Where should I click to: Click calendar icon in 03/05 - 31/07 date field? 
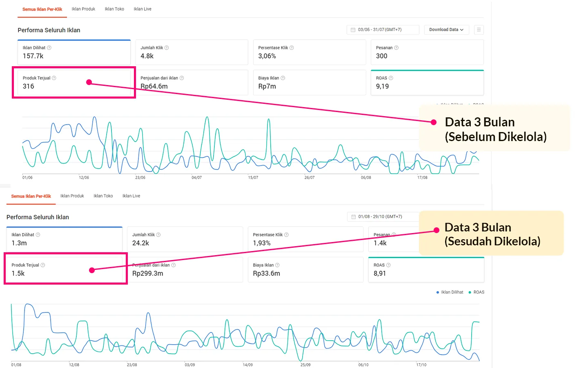tap(353, 30)
